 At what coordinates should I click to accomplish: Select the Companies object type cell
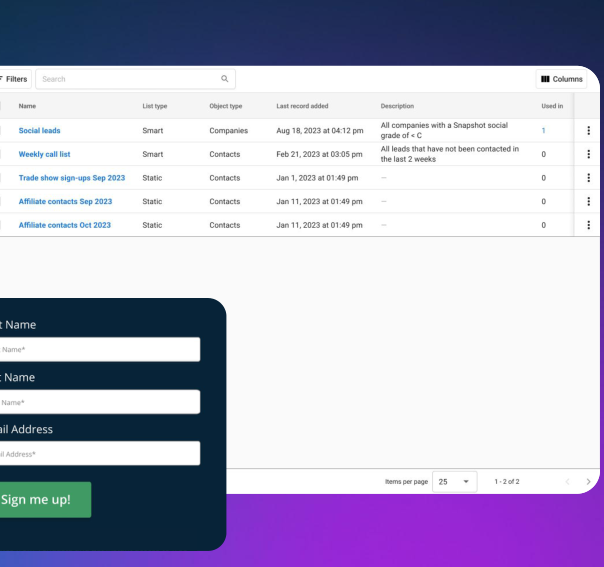pos(228,131)
